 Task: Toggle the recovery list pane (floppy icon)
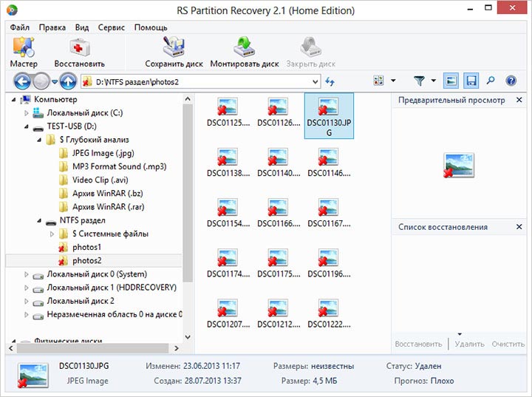471,81
